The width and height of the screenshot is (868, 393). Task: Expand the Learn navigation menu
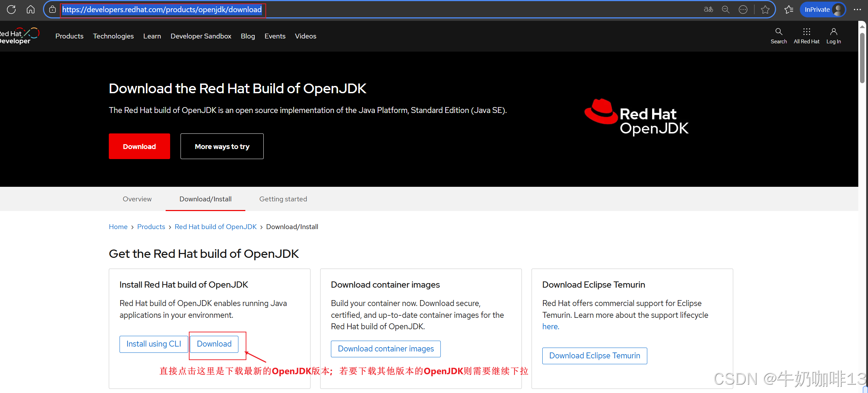(x=152, y=36)
